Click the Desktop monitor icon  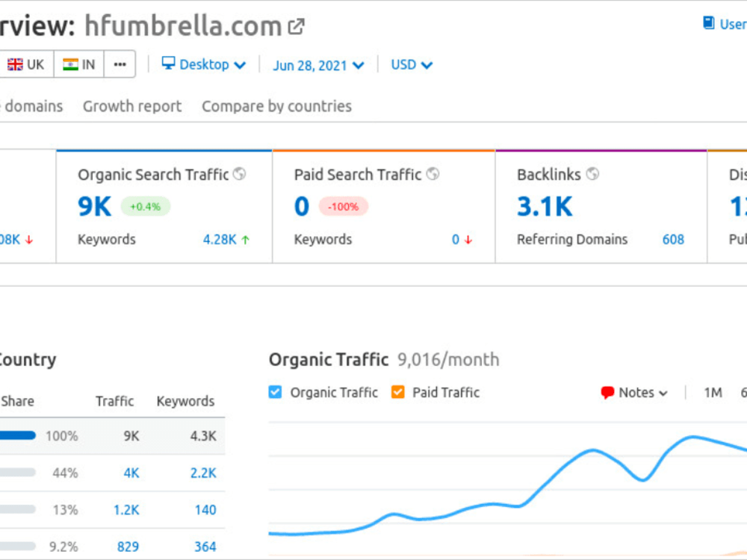168,63
